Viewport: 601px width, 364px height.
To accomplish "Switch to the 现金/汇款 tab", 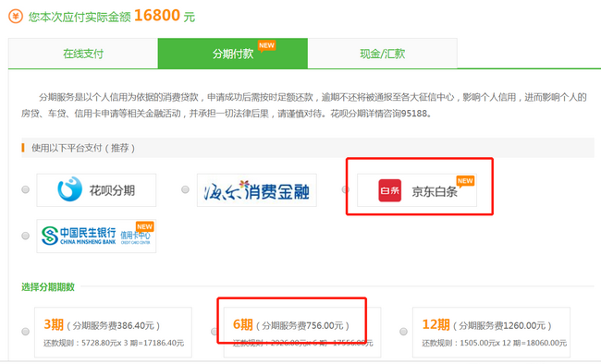I will [382, 54].
